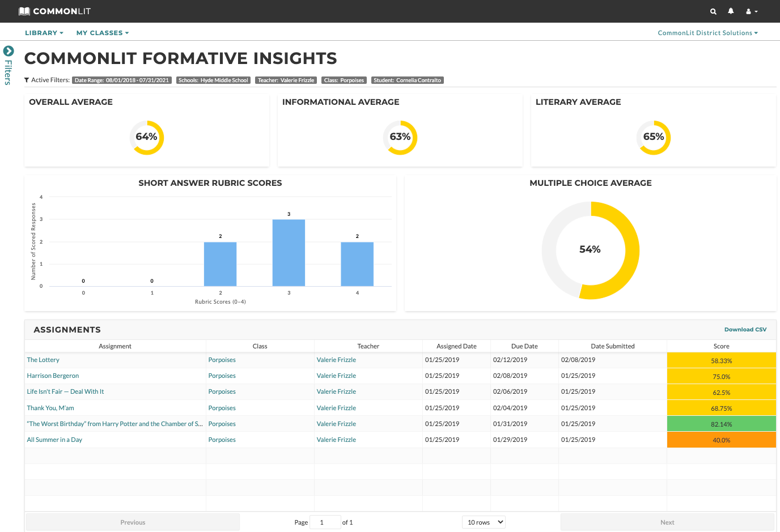Click the Next page button
The image size is (780, 532).
tap(667, 522)
